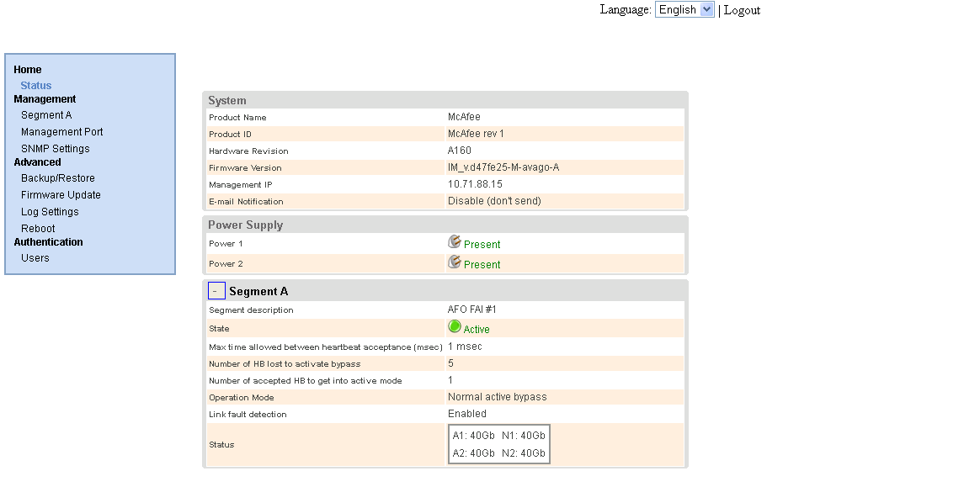Click the Power 2 plug icon
This screenshot has width=980, height=487.
click(x=455, y=262)
